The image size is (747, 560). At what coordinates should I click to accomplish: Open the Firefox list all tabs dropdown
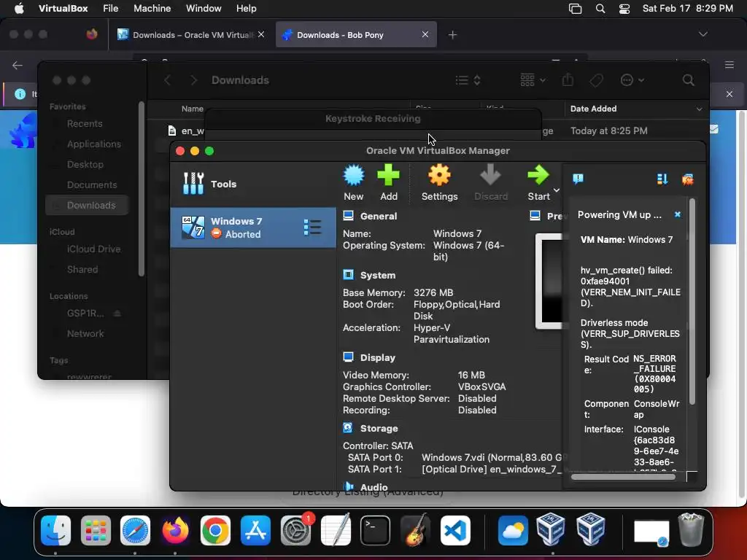click(x=703, y=34)
